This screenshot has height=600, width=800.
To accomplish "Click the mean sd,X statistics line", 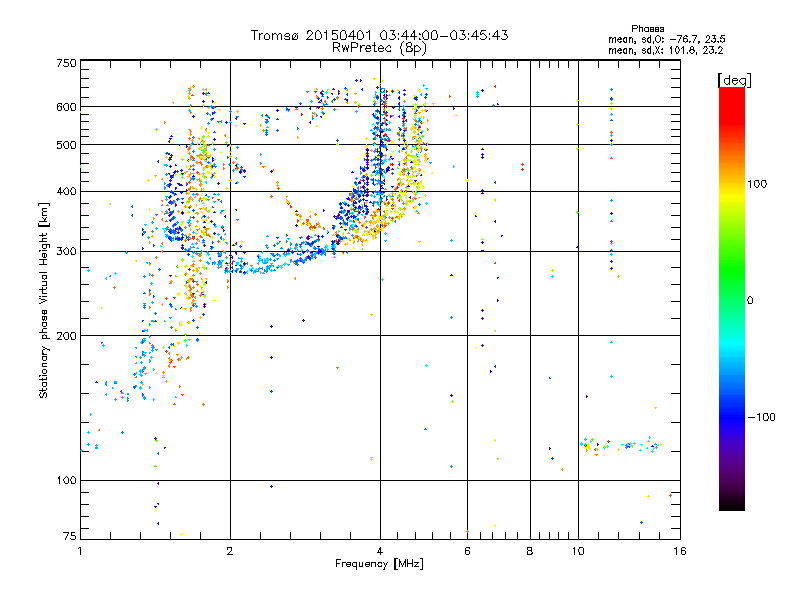I will point(665,51).
